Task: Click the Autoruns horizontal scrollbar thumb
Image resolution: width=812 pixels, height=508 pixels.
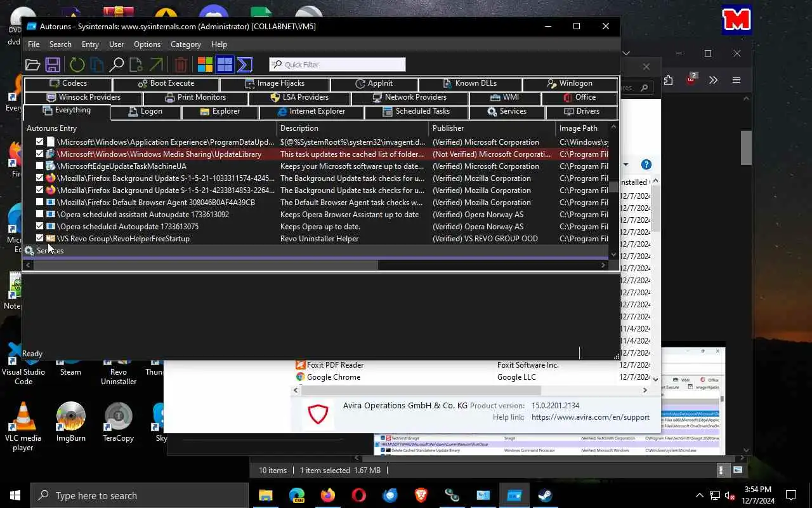Action: tap(206, 265)
